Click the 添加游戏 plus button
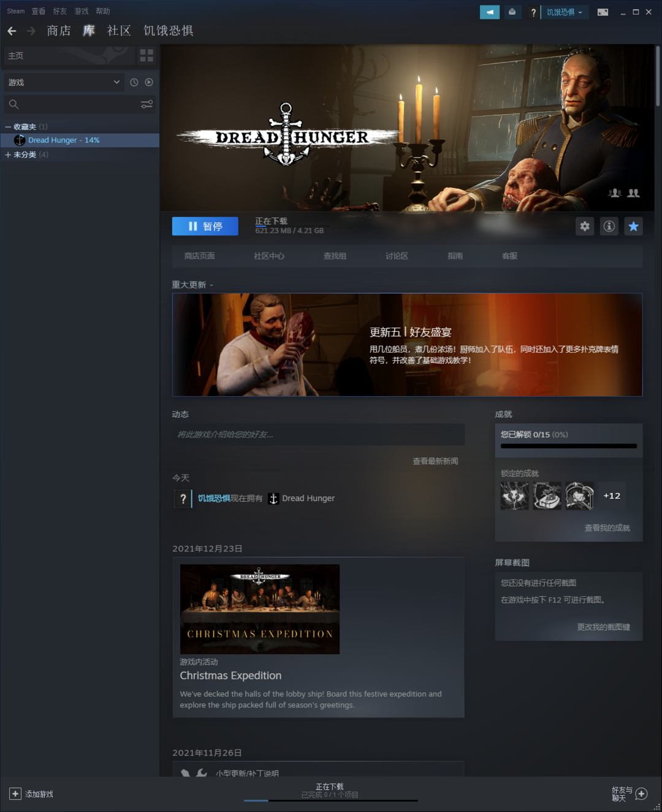The image size is (662, 812). coord(15,794)
